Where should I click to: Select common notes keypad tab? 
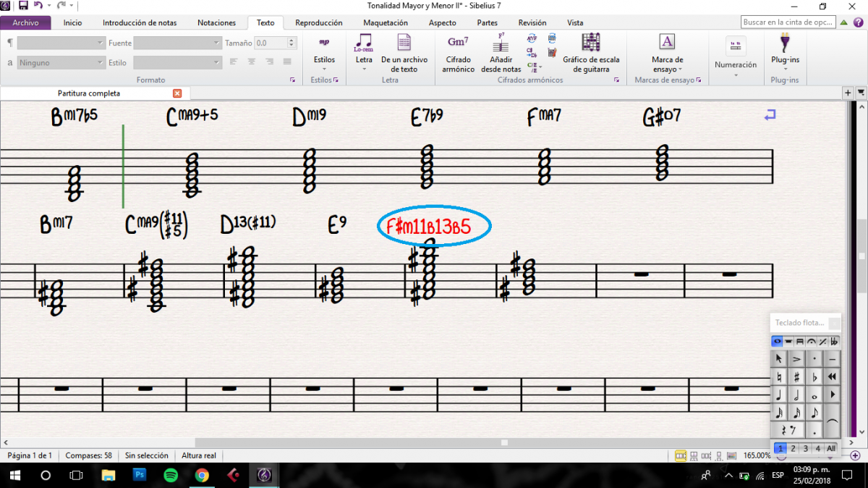(x=778, y=342)
